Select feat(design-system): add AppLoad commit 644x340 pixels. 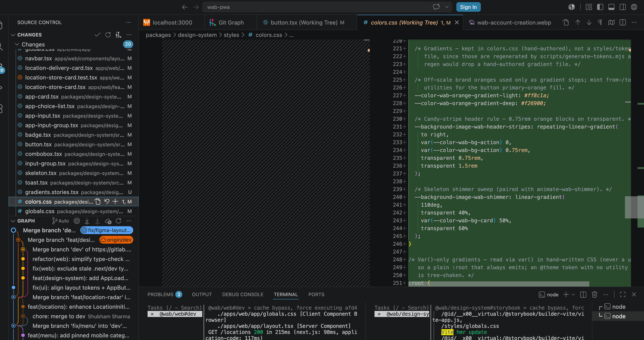[80, 278]
